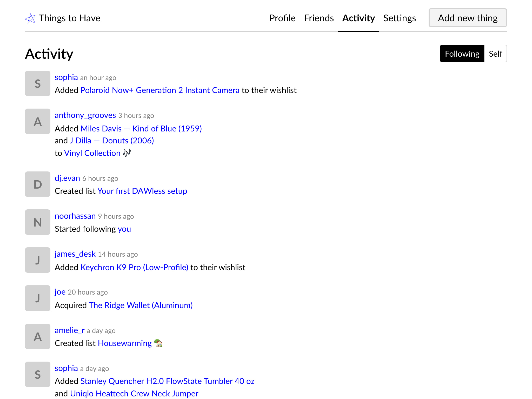Click the Activity page heading

(49, 54)
